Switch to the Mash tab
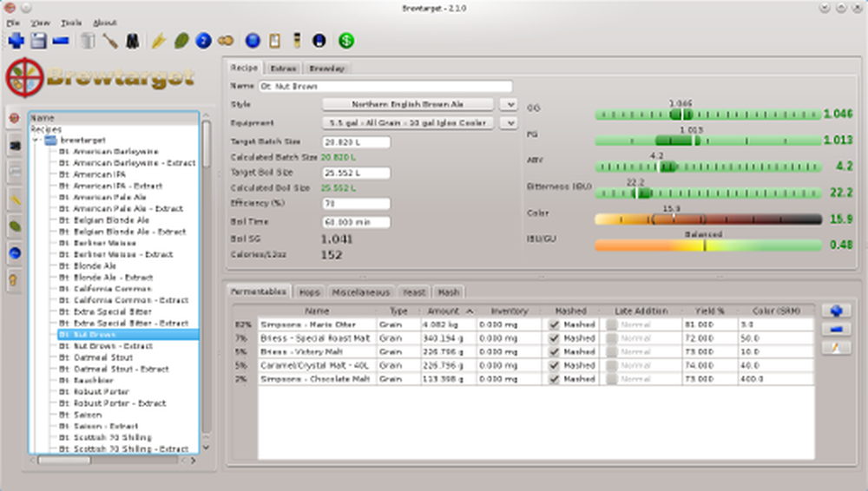 click(449, 292)
